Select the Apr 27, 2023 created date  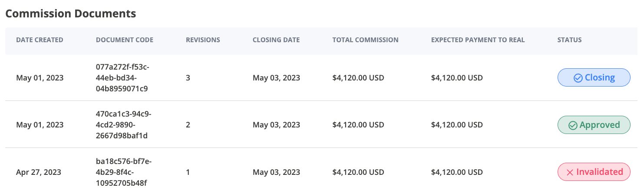[39, 172]
